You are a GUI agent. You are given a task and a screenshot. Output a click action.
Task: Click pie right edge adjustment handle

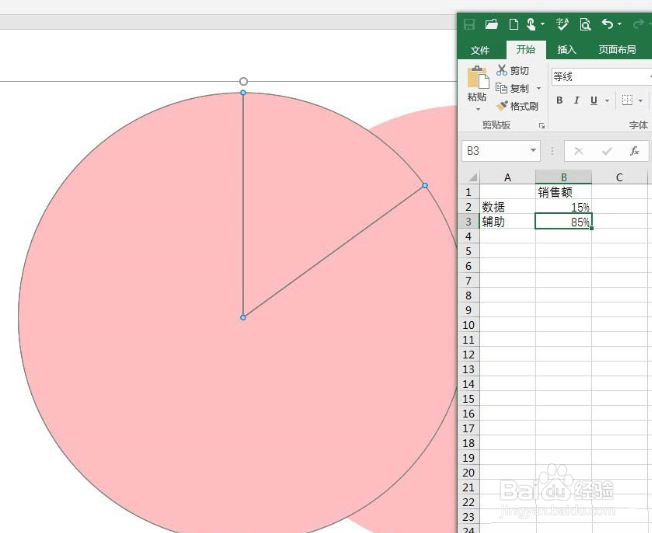pyautogui.click(x=425, y=185)
